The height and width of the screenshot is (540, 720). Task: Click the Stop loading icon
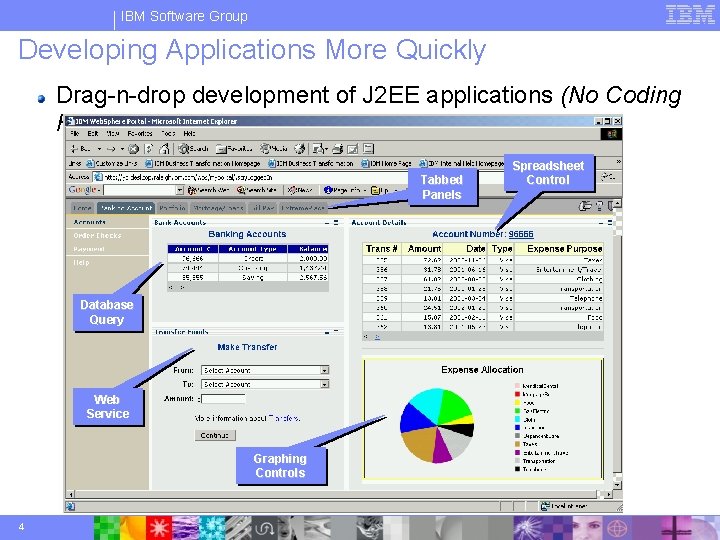pyautogui.click(x=134, y=149)
